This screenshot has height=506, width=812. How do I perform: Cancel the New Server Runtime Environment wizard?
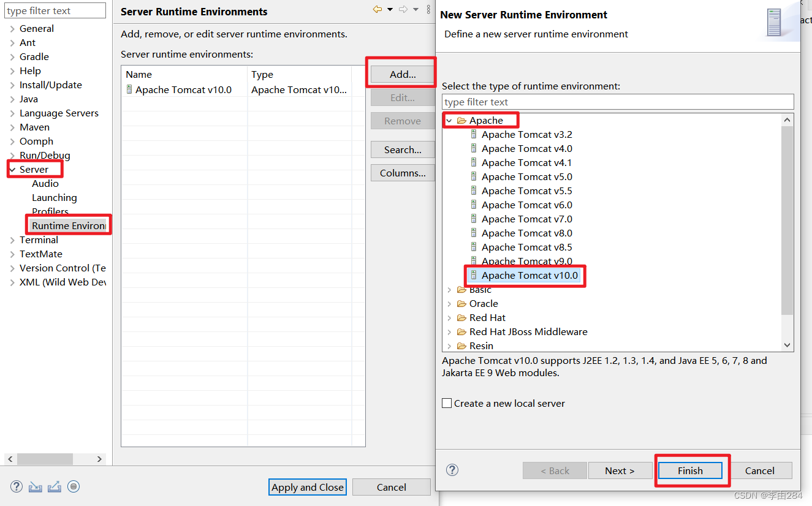[x=760, y=470]
